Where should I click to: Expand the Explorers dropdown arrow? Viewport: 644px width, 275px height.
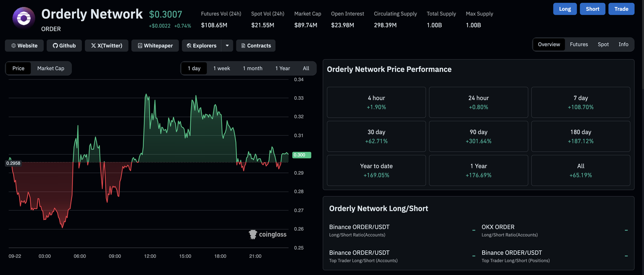point(227,46)
